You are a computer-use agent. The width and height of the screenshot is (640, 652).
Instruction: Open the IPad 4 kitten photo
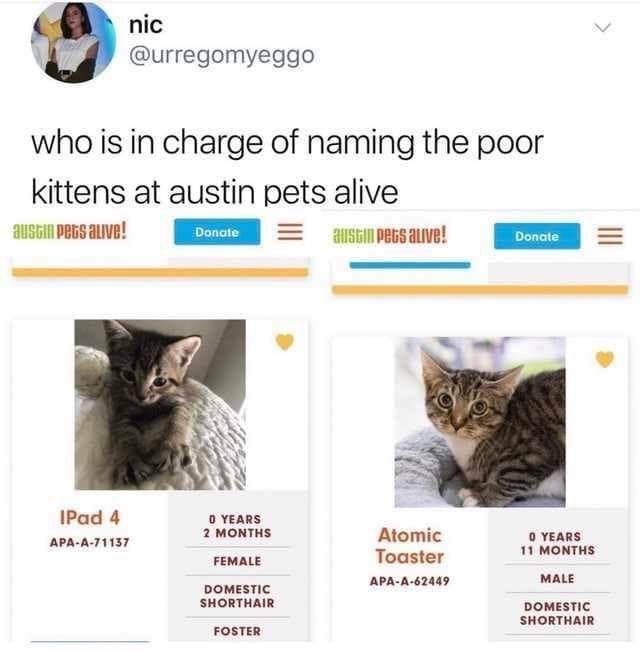tap(160, 405)
